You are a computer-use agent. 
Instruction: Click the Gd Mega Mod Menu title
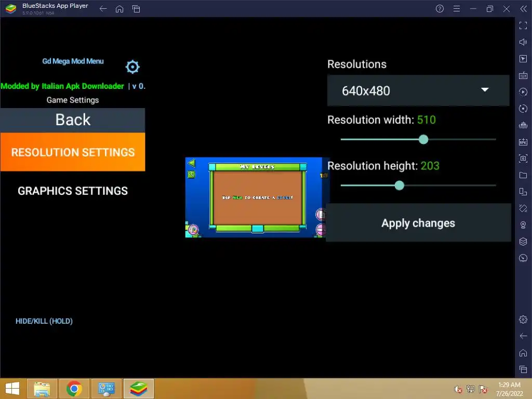point(73,61)
